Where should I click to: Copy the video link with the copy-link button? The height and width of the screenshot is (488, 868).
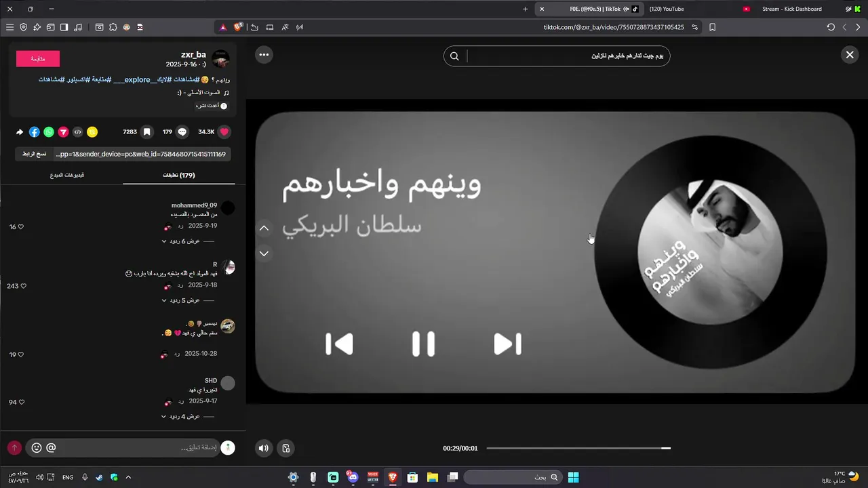pos(34,154)
